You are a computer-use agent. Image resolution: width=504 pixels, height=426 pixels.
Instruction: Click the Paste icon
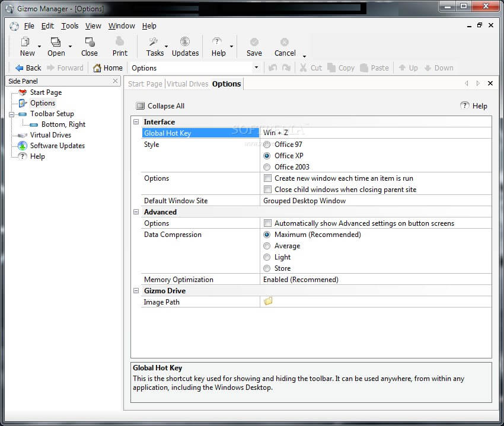(x=364, y=68)
